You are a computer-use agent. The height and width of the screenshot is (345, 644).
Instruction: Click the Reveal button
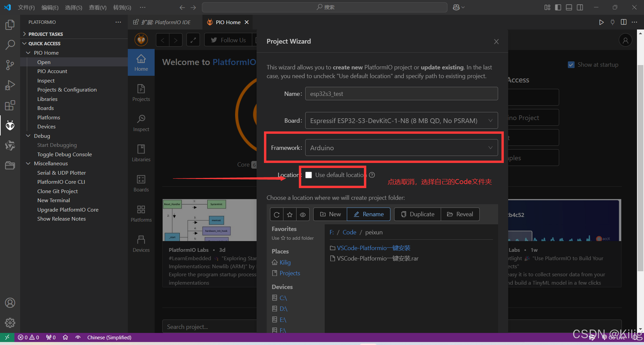tap(460, 214)
